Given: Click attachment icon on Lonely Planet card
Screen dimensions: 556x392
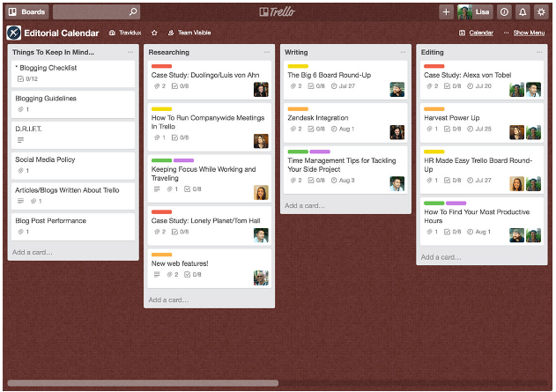Looking at the screenshot, I should 157,232.
